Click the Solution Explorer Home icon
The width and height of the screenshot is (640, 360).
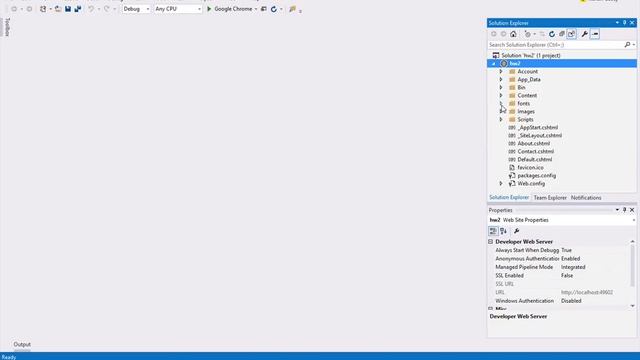point(513,34)
